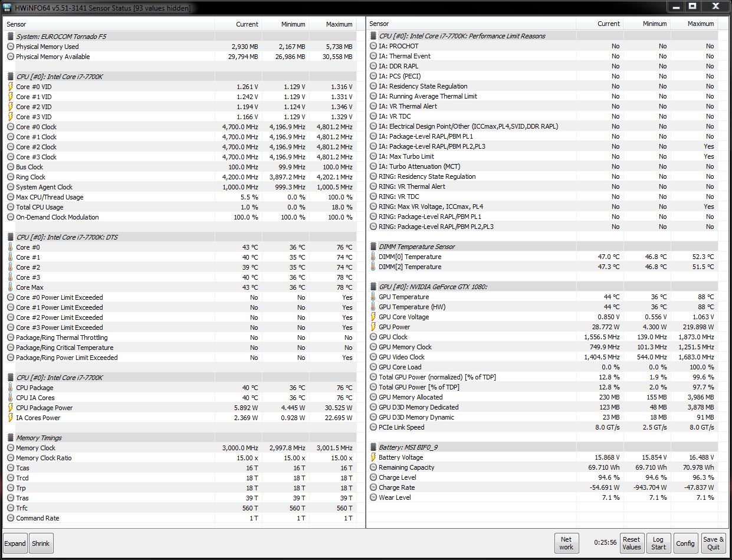Click the DTS Core #0 thermometer icon
Image resolution: width=732 pixels, height=560 pixels.
(x=11, y=247)
